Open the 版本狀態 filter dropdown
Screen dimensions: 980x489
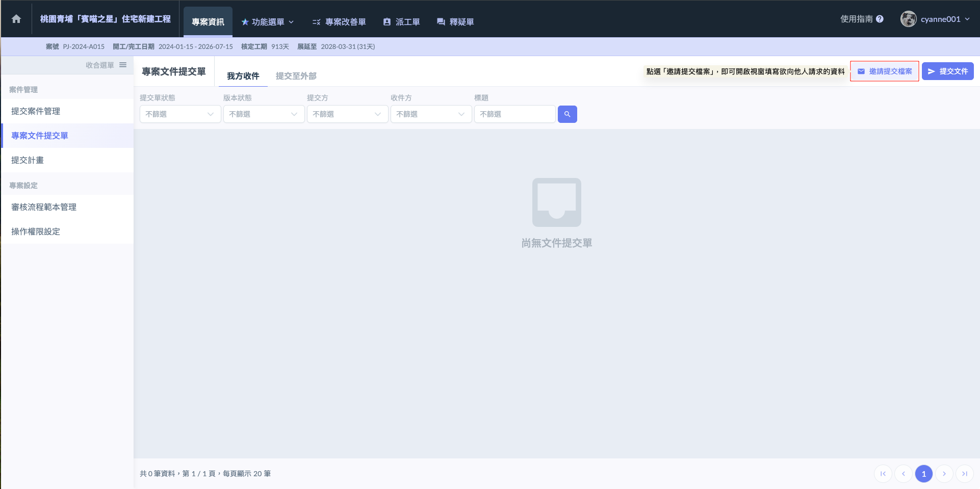pos(264,114)
